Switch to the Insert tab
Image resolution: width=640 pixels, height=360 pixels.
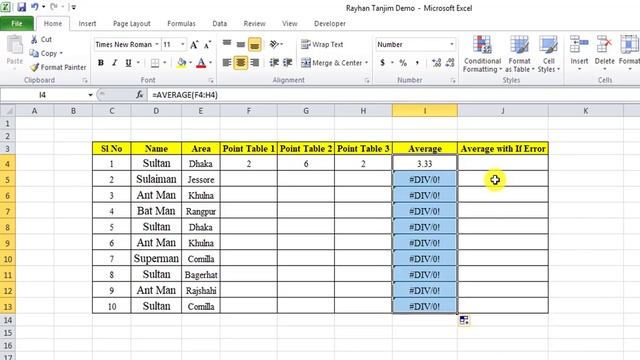[x=87, y=24]
